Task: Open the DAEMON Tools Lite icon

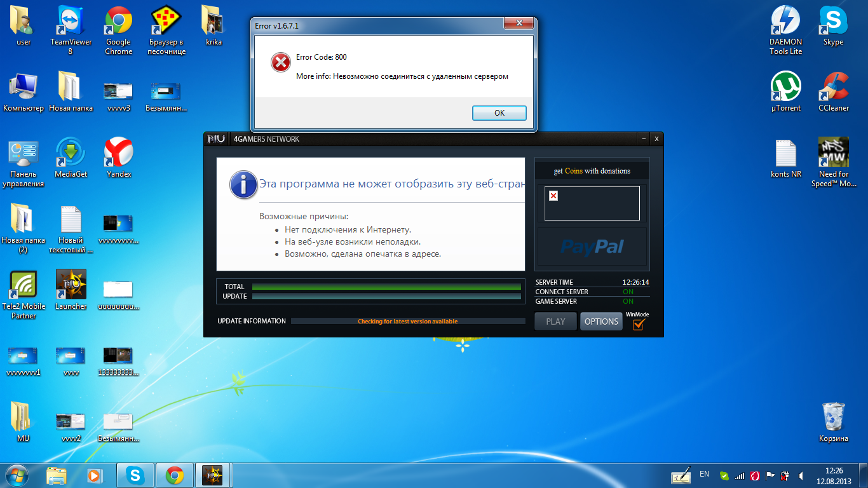Action: point(785,22)
